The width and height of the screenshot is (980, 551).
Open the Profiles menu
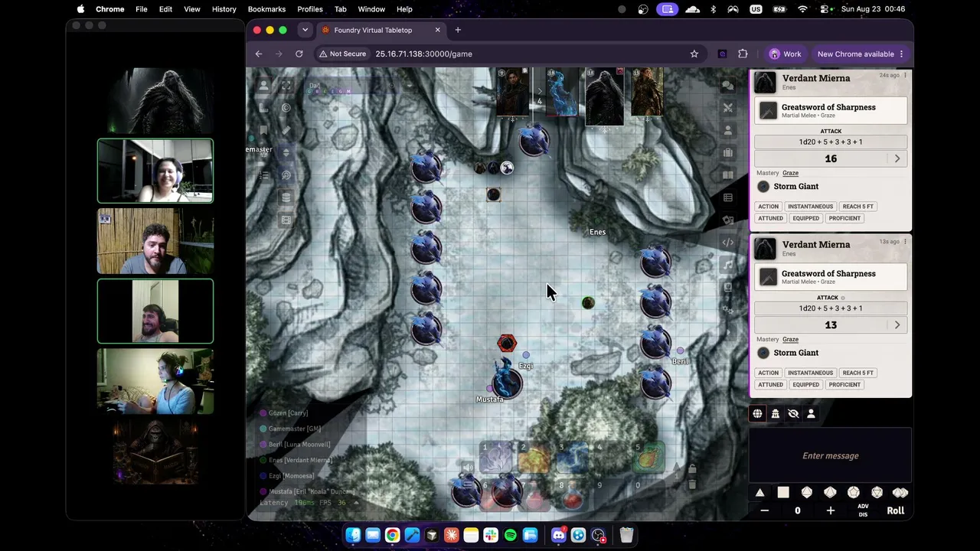click(310, 9)
